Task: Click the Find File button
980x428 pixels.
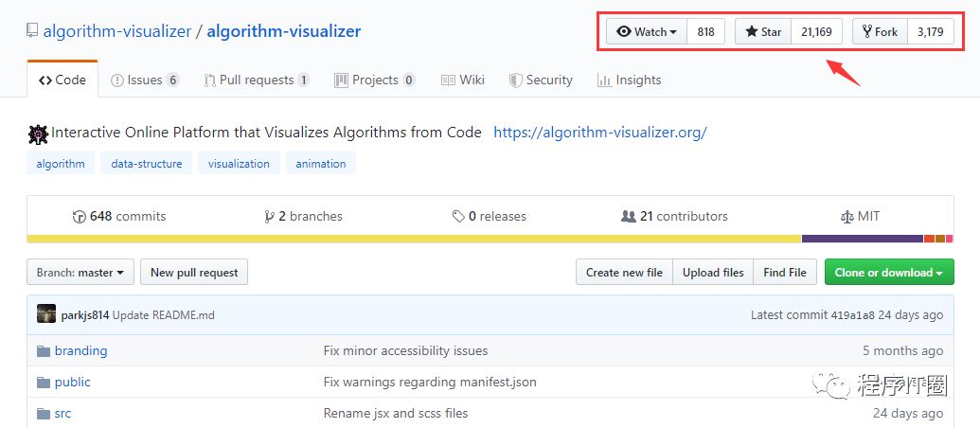Action: (x=785, y=273)
